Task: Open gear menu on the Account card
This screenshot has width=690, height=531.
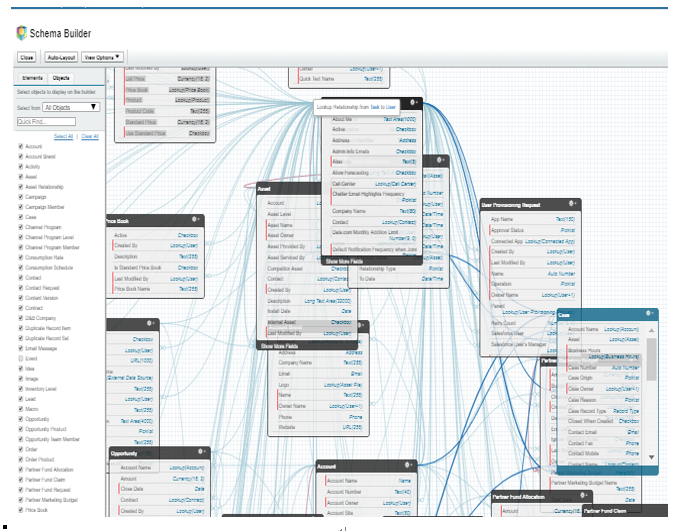Action: (409, 465)
